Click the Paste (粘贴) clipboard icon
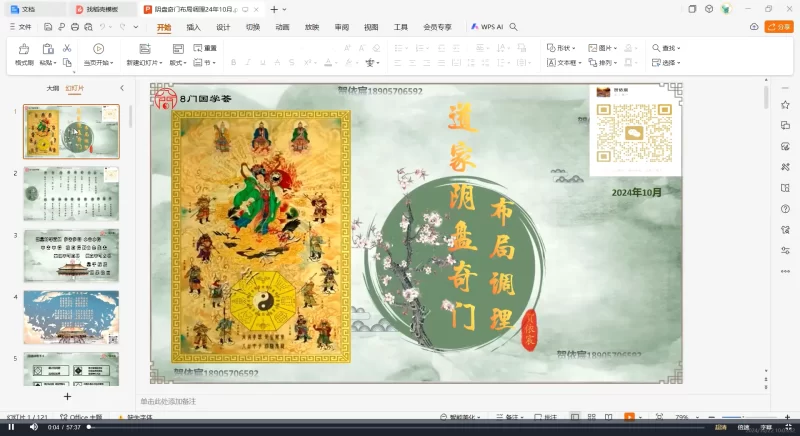The height and width of the screenshot is (436, 800). pos(47,49)
